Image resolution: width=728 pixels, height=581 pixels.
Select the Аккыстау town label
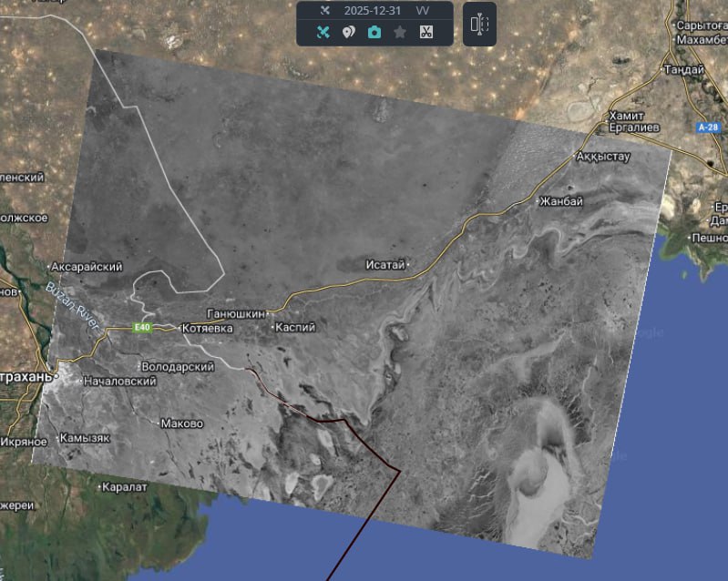(x=603, y=156)
